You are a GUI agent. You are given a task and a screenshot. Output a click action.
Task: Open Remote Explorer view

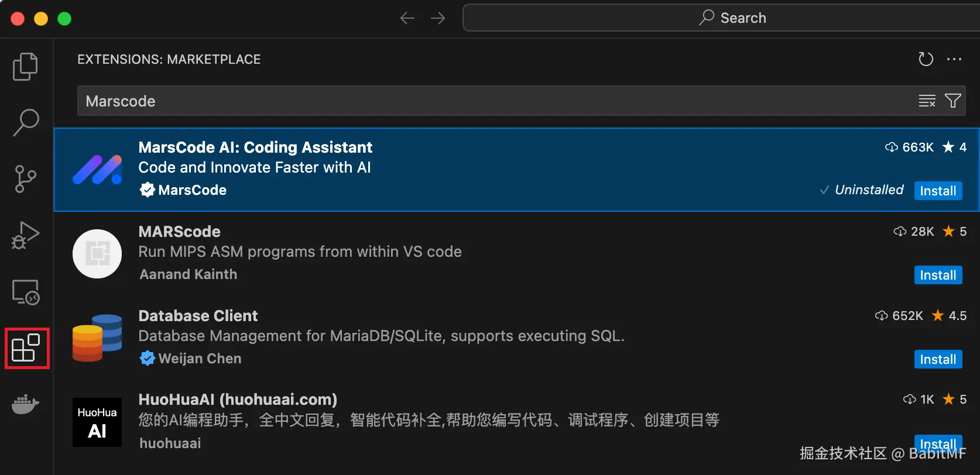26,291
